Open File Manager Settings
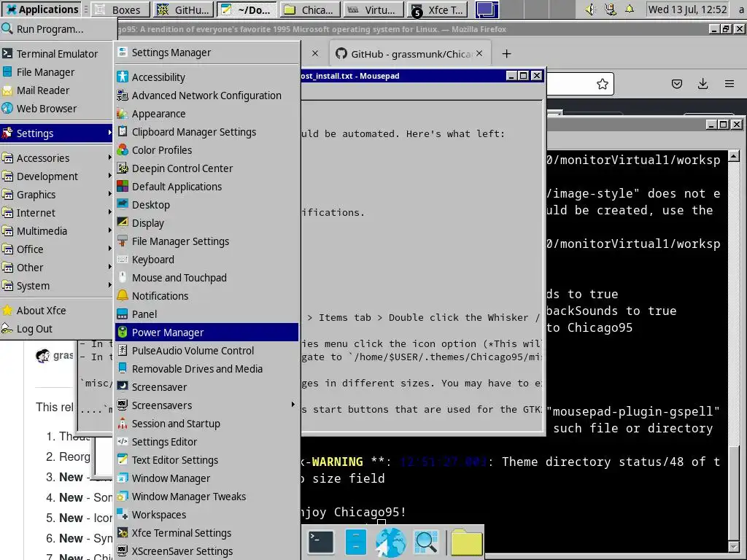747x560 pixels. pyautogui.click(x=206, y=241)
